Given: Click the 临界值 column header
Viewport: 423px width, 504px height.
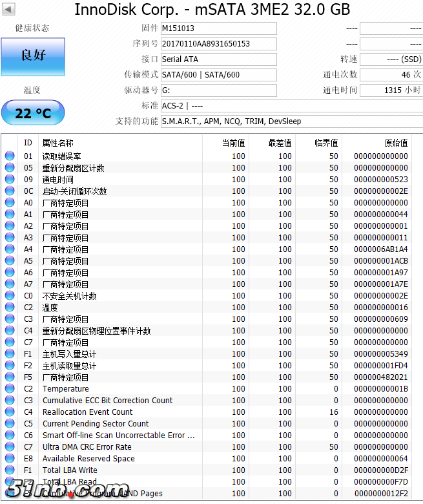Looking at the screenshot, I should tap(326, 143).
